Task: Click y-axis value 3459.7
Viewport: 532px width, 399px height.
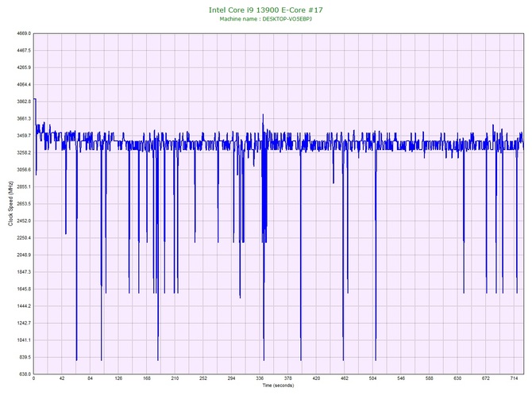Action: (x=24, y=136)
